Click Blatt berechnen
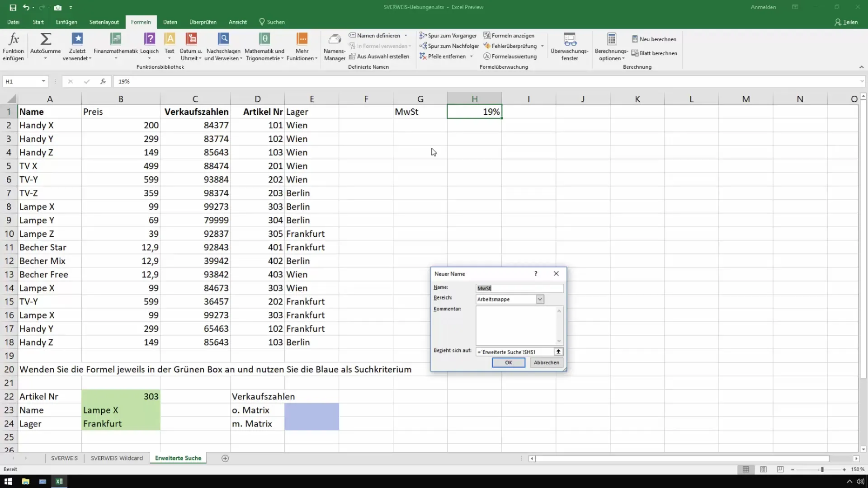Screen dimensions: 868x488 (x=654, y=53)
